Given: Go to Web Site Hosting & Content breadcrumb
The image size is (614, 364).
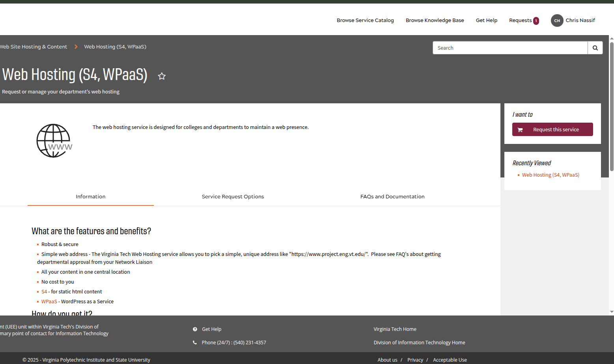Looking at the screenshot, I should (34, 47).
